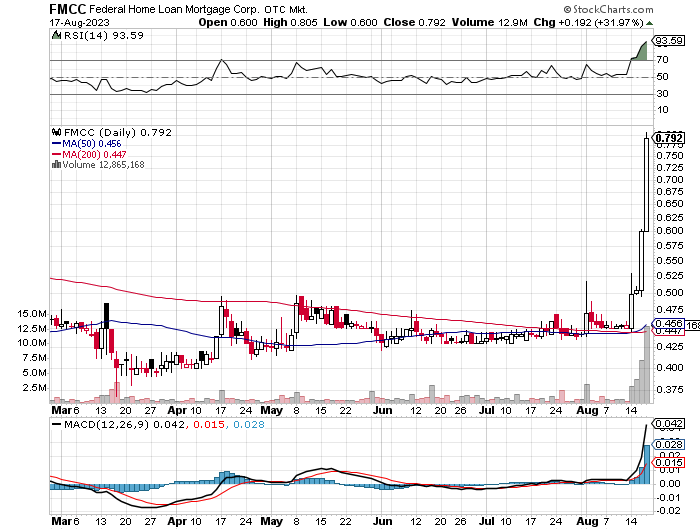Click the tallest blue MACD histogram bar
Screen dimensions: 700x530
pos(646,464)
